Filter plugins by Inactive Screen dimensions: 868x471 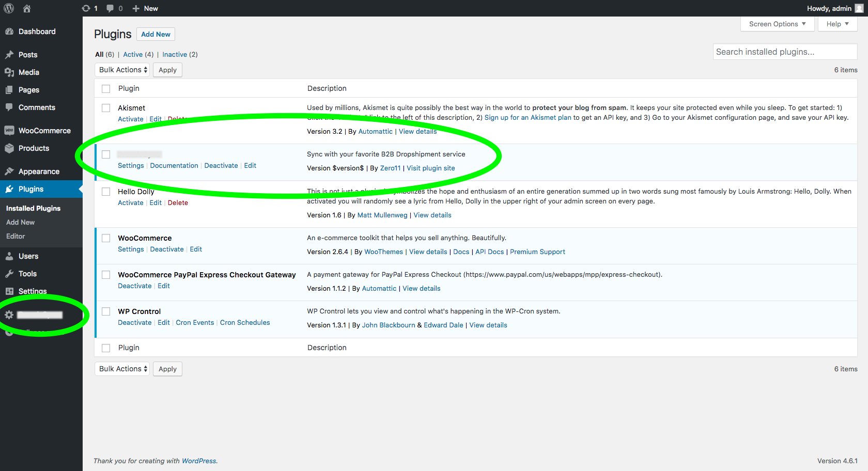point(175,54)
